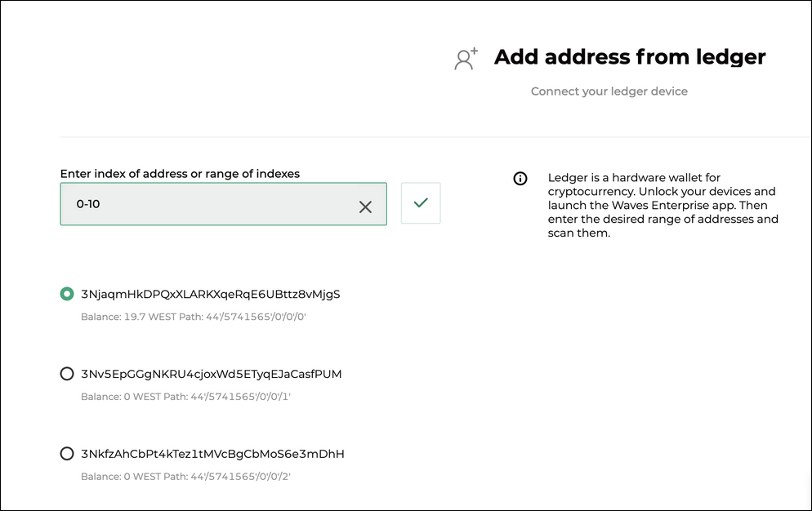Viewport: 812px width, 511px height.
Task: Clear the index input using the X icon
Action: pos(365,207)
